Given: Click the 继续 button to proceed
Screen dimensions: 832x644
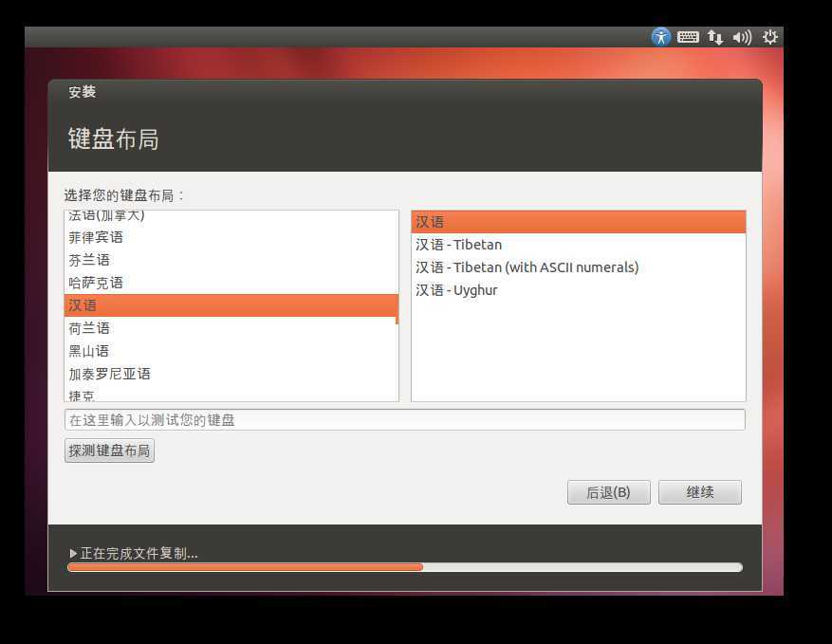Looking at the screenshot, I should click(x=699, y=491).
